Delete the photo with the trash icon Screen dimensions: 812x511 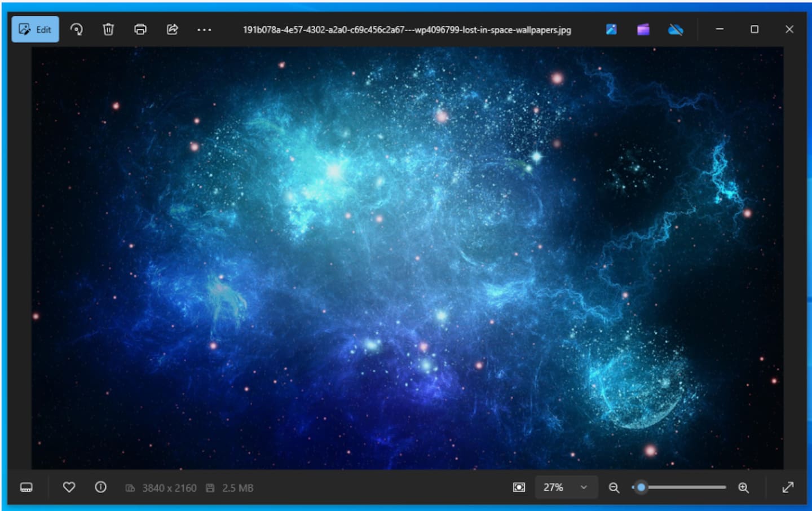point(108,29)
